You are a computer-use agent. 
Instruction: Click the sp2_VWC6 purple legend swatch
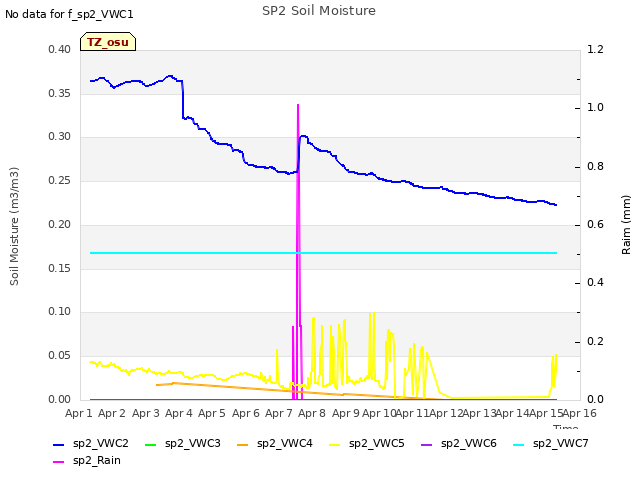pos(427,445)
